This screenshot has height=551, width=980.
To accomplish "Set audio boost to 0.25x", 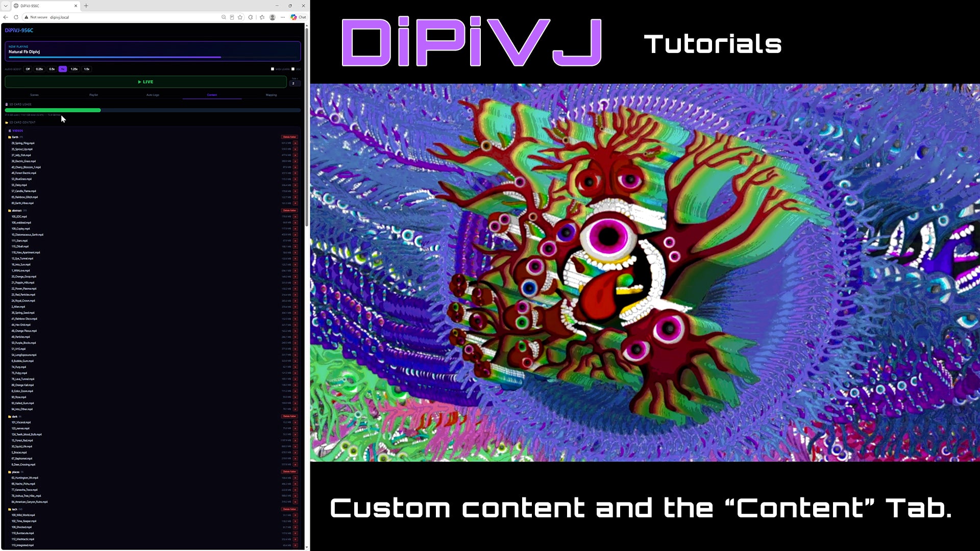I will click(x=39, y=69).
